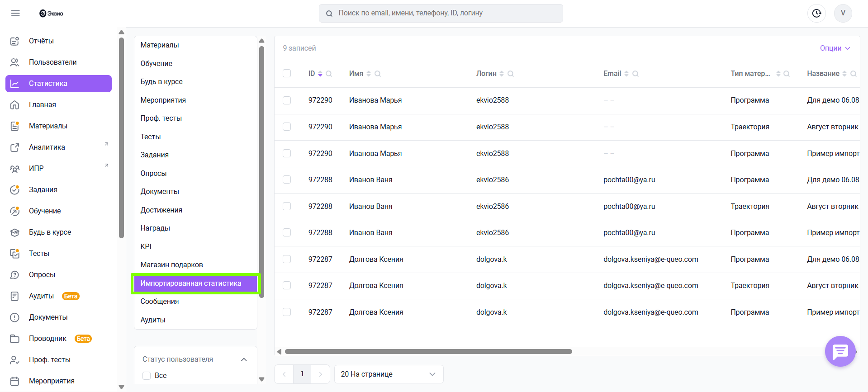Toggle the select-all header checkbox
The width and height of the screenshot is (868, 392).
[x=287, y=73]
